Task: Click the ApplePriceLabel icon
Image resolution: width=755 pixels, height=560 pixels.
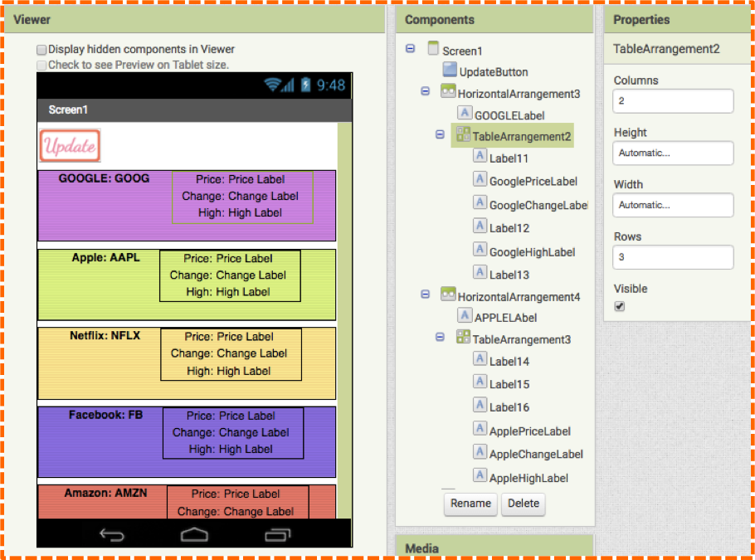Action: (480, 429)
